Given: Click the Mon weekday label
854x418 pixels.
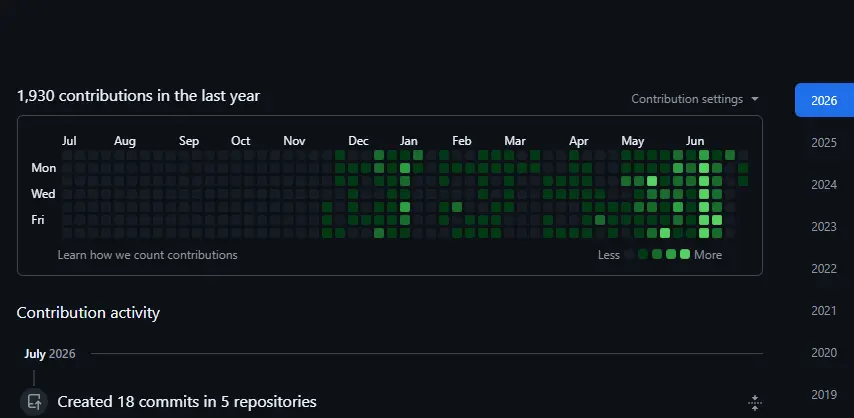Looking at the screenshot, I should (44, 168).
